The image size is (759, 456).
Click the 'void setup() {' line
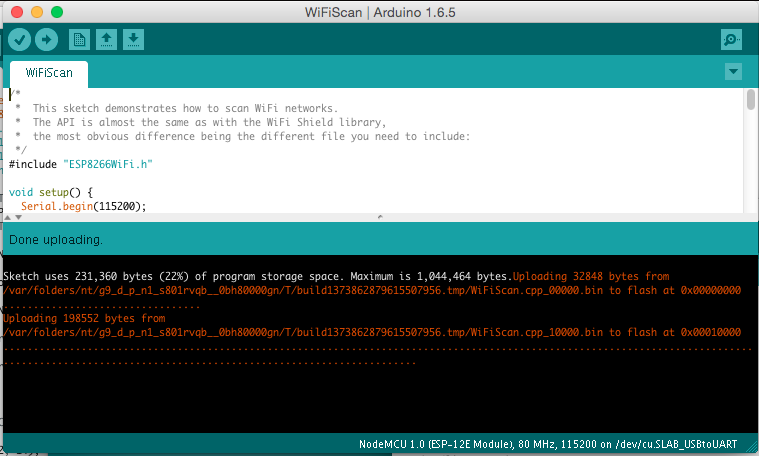click(51, 192)
